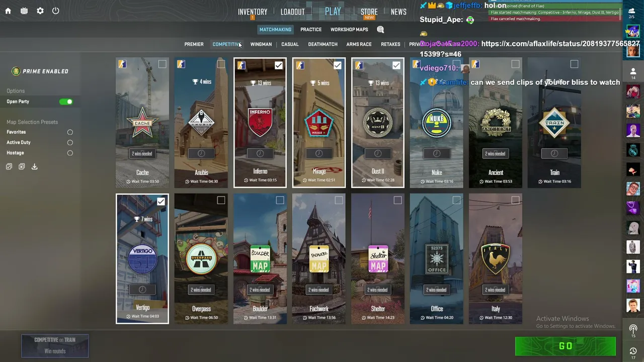Open the Inventory tab
644x362 pixels.
[253, 12]
